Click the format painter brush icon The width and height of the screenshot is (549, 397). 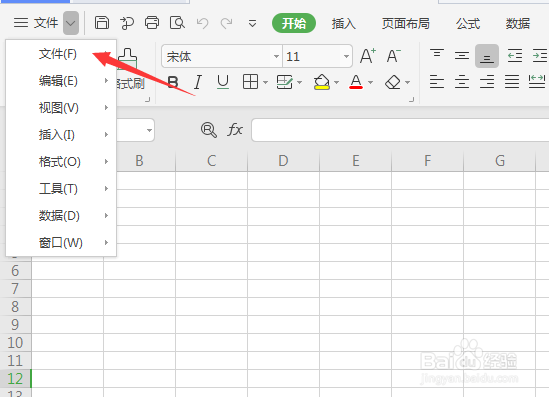pyautogui.click(x=128, y=58)
